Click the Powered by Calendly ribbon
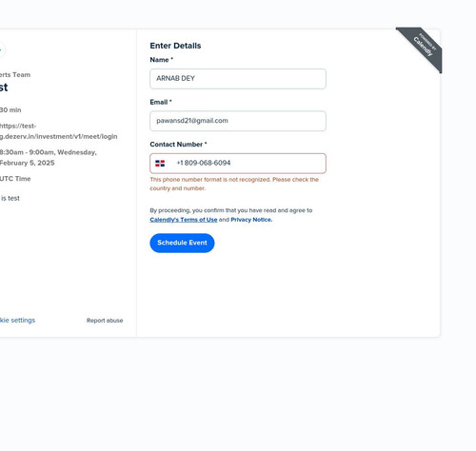This screenshot has width=476, height=451. point(423,47)
